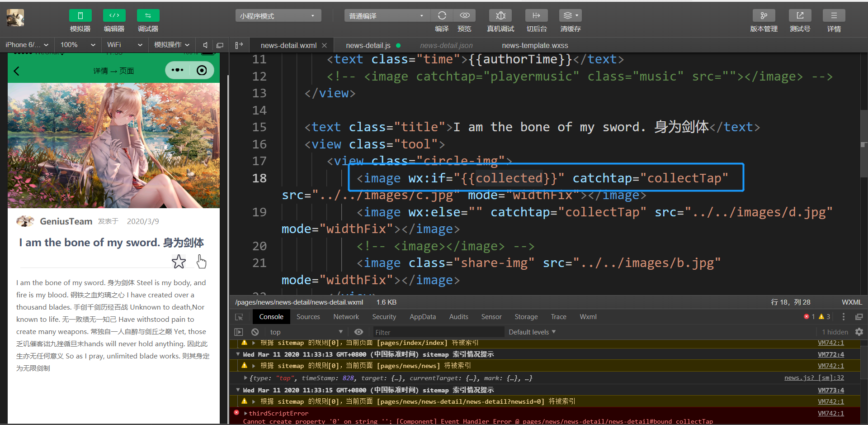Open 版本管理 version control

click(x=764, y=15)
